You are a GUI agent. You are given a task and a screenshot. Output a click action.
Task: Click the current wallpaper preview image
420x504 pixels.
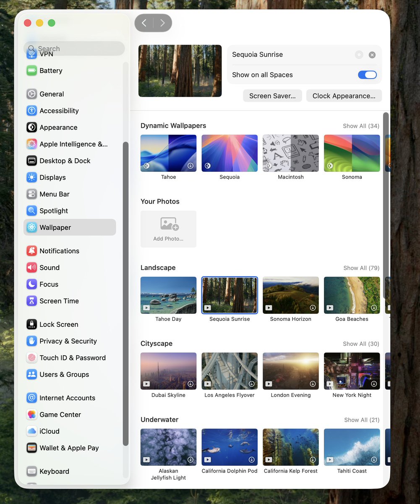180,71
